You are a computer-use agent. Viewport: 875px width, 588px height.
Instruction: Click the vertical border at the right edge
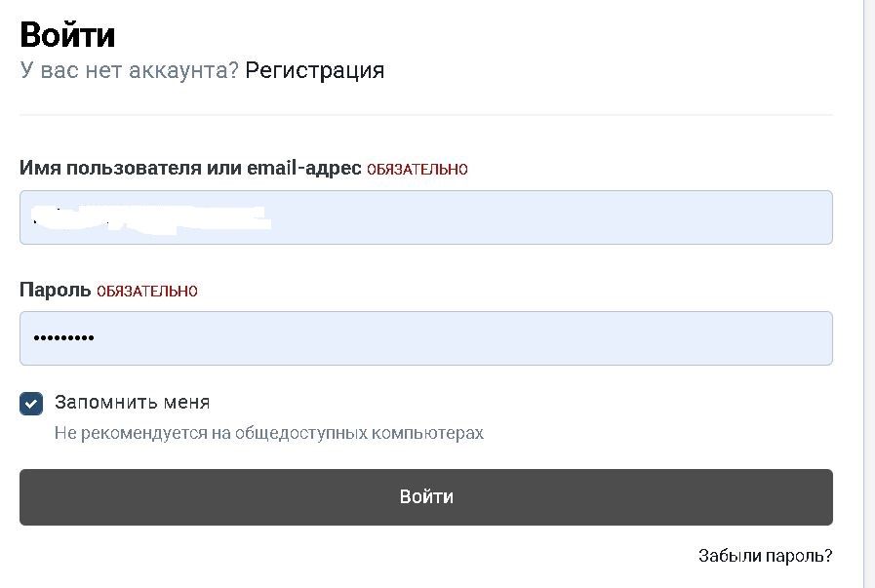pyautogui.click(x=863, y=293)
